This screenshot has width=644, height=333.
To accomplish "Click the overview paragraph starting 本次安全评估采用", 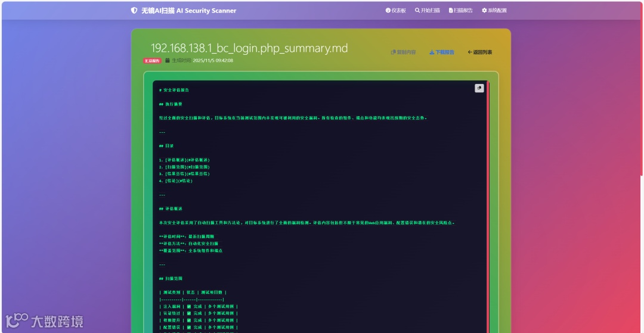I will (307, 223).
